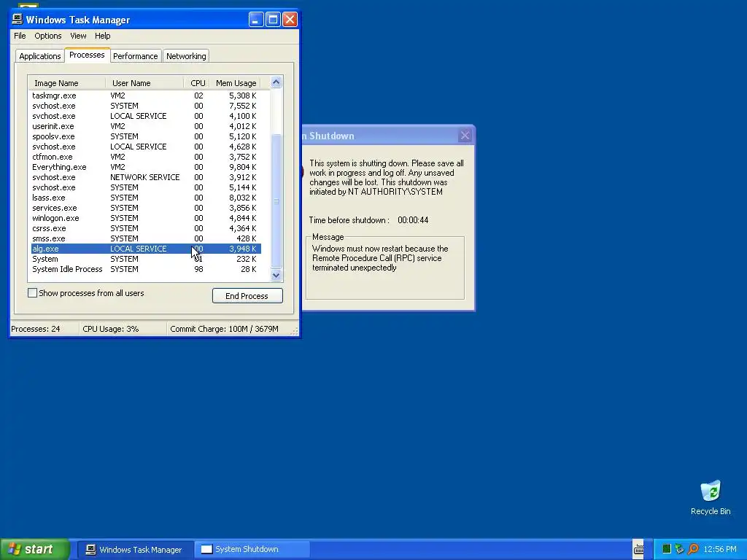
Task: Open the Recycle Bin desktop icon
Action: tap(711, 497)
